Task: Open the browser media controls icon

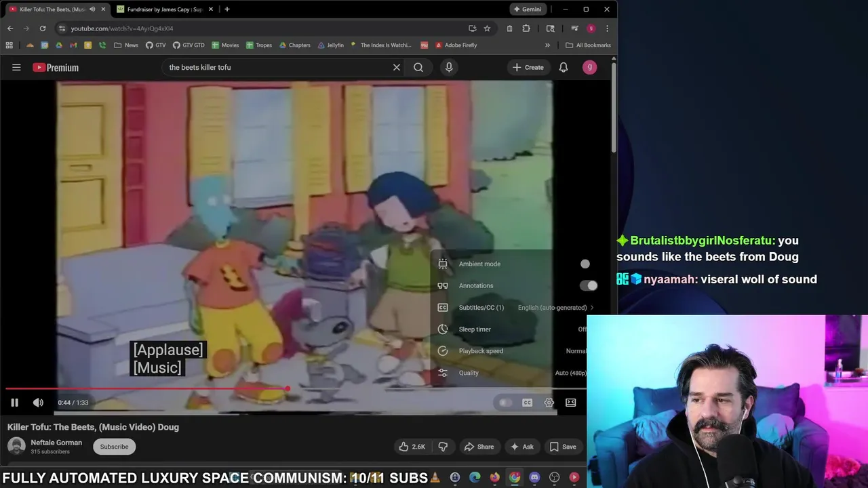Action: click(x=574, y=28)
